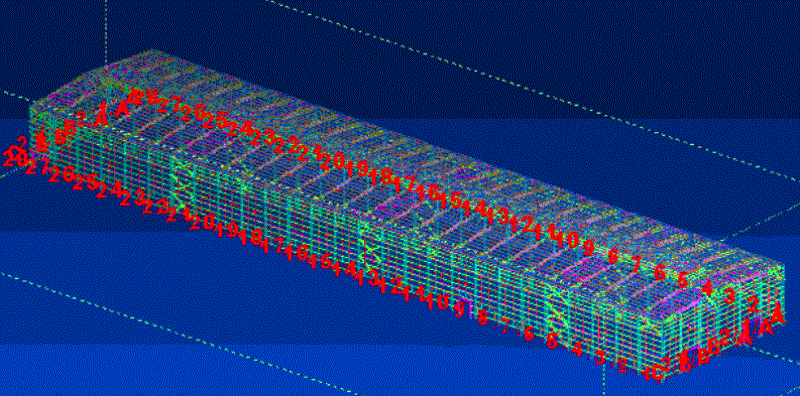
Task: Pick base-edge grid label 27
Action: (x=37, y=166)
